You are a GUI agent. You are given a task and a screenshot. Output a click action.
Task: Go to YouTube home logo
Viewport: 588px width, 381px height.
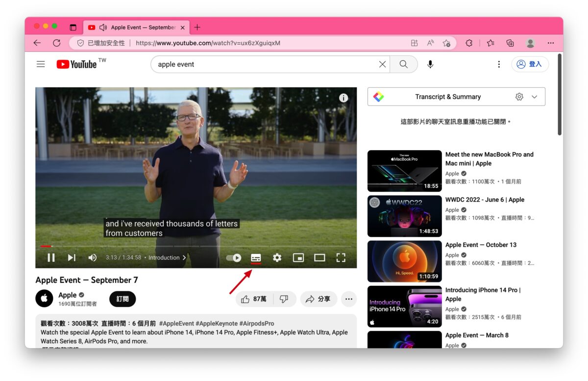[77, 64]
